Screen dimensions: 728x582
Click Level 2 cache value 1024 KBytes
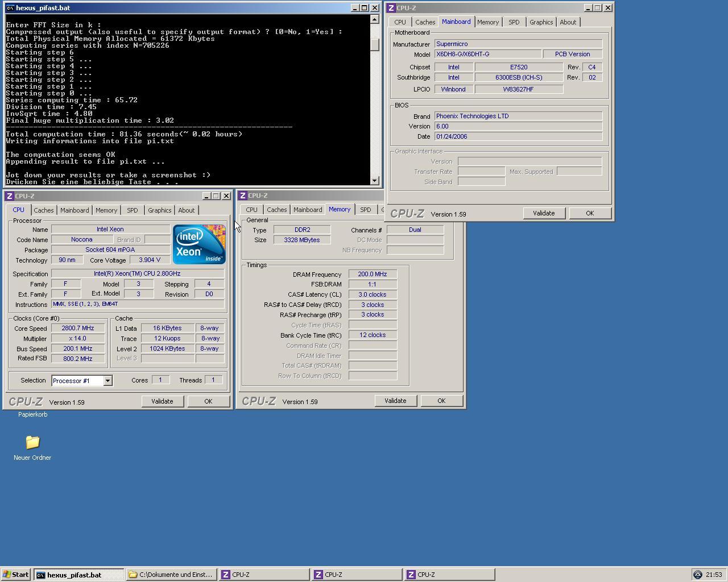tap(167, 348)
